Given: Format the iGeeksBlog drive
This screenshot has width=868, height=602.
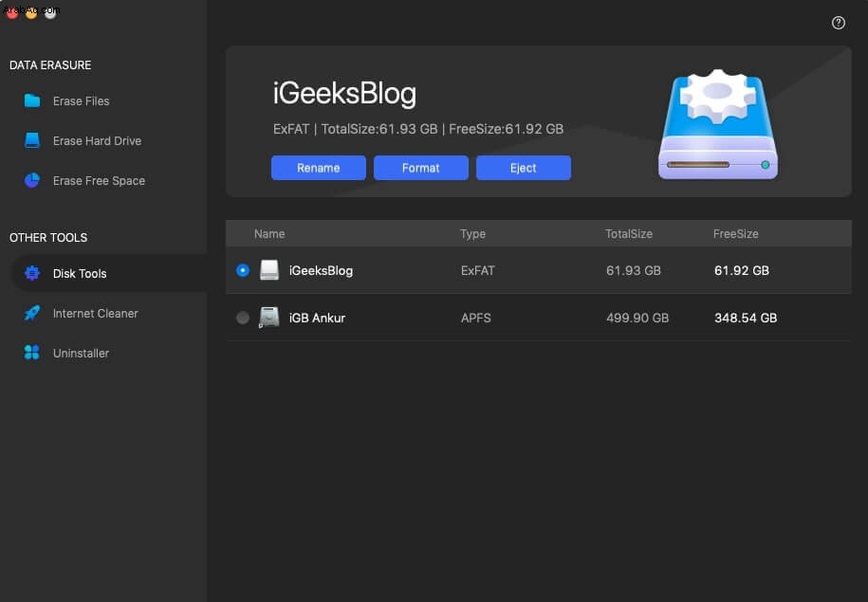Looking at the screenshot, I should click(420, 168).
